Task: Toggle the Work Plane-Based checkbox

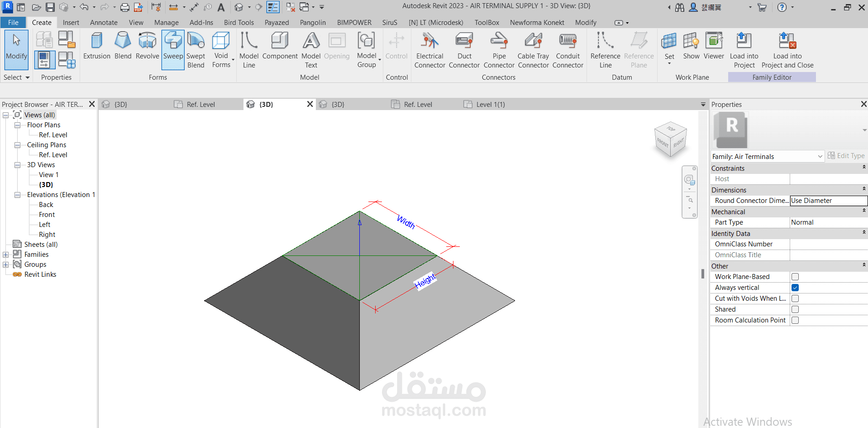Action: 795,277
